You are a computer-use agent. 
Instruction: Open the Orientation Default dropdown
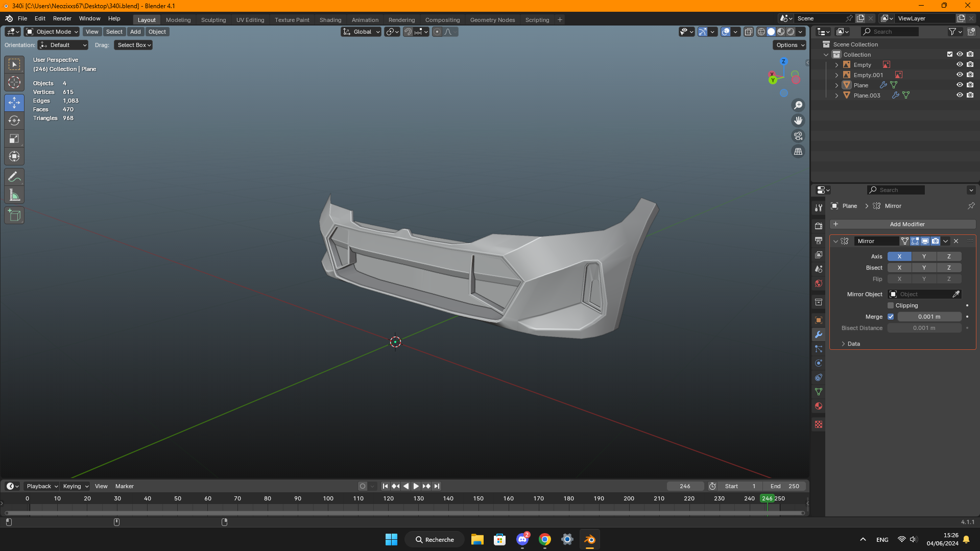pyautogui.click(x=63, y=45)
